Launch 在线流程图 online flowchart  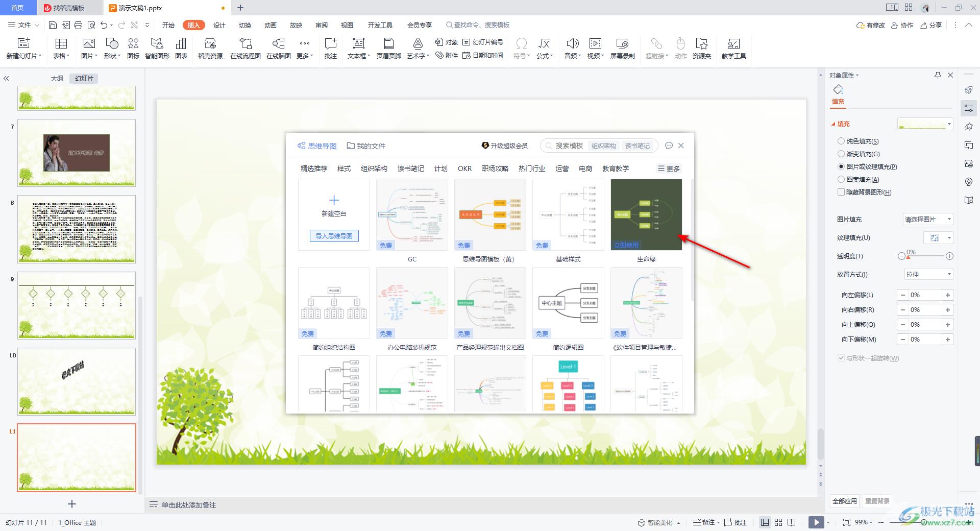246,49
